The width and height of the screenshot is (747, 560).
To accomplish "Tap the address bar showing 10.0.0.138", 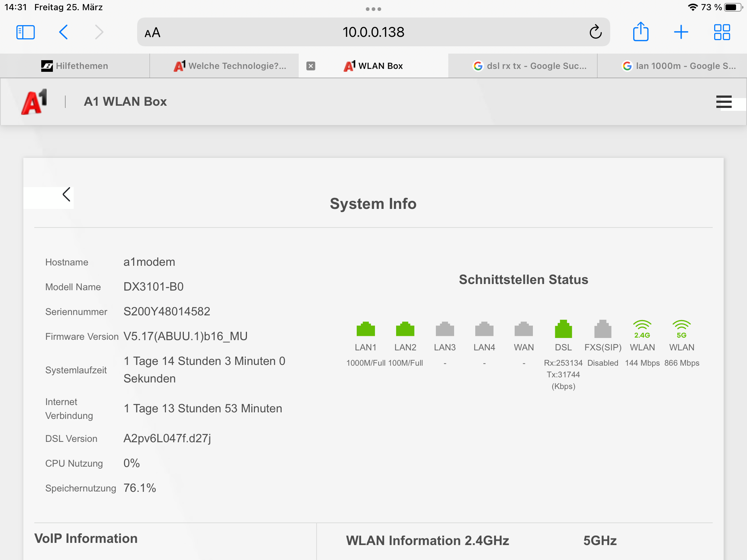I will point(373,32).
